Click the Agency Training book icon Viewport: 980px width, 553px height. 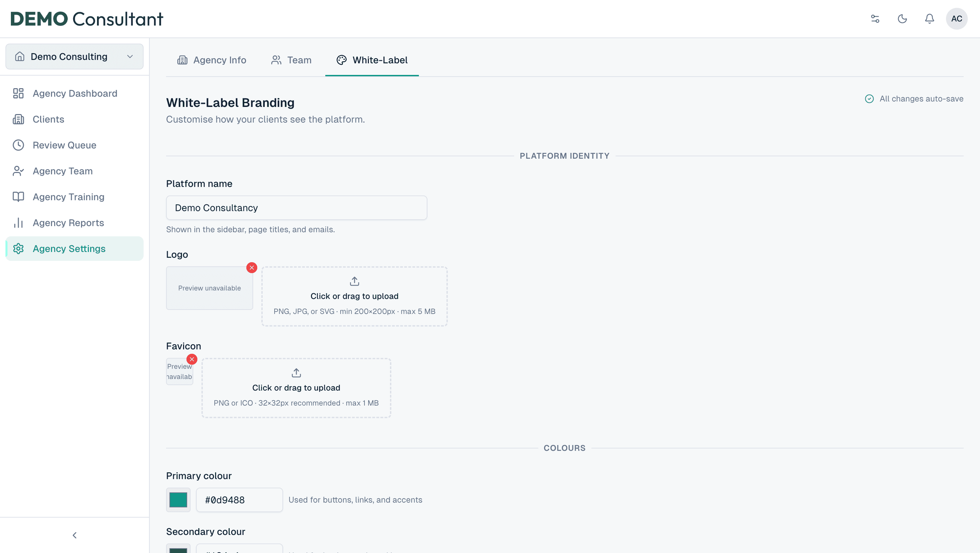pos(18,197)
